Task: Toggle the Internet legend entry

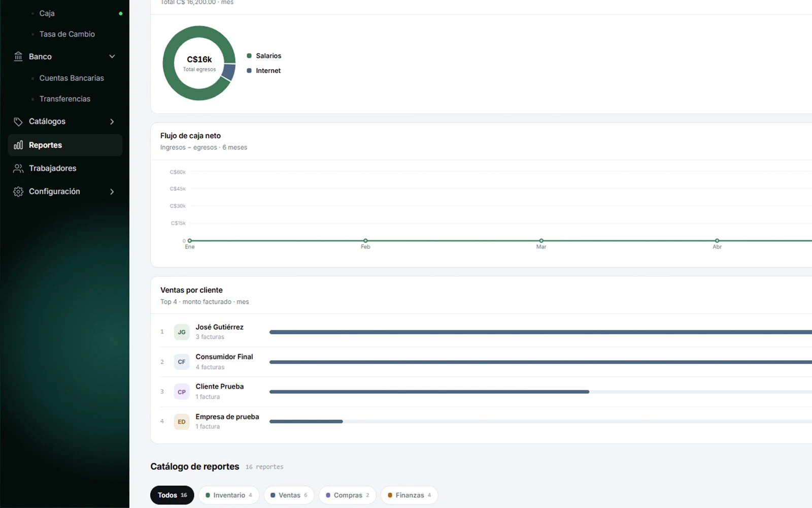Action: tap(264, 71)
